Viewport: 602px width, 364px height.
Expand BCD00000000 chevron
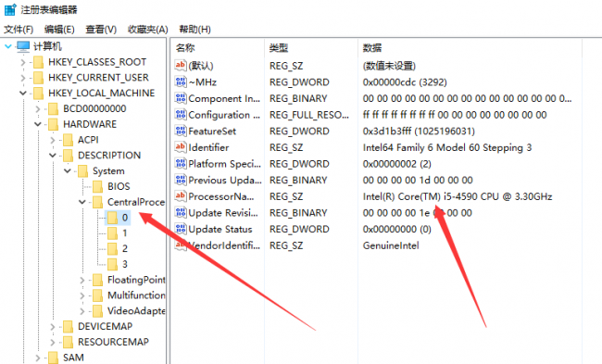[x=38, y=109]
